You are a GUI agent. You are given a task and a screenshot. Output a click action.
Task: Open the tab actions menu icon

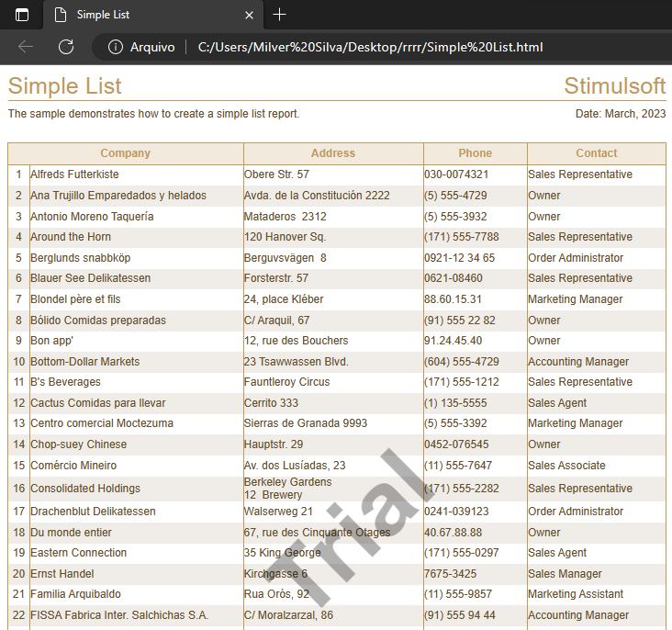[x=22, y=15]
